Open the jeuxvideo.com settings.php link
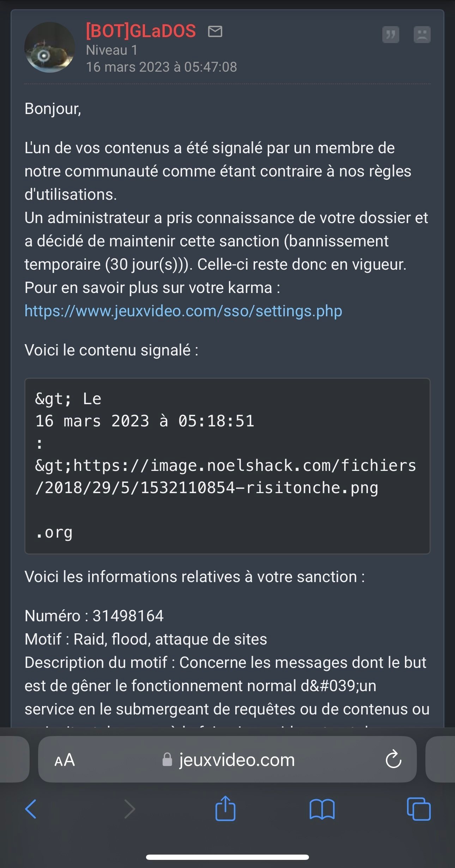 point(183,311)
